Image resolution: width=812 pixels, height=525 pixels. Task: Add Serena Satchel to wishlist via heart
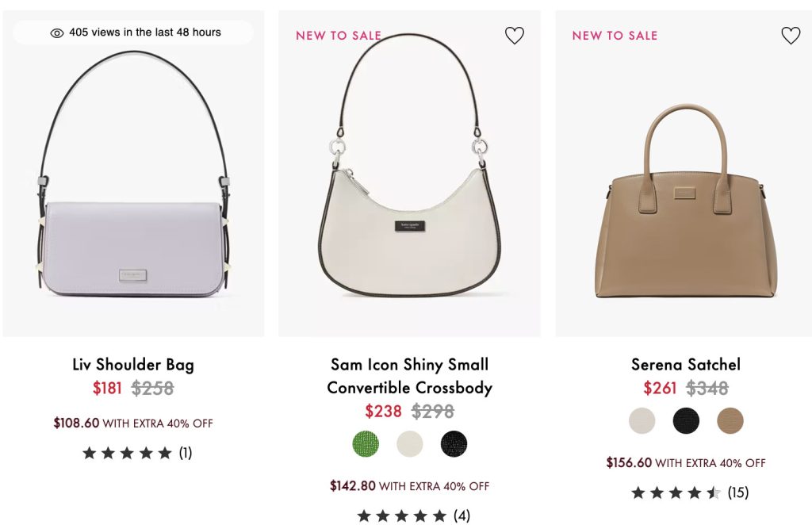pos(791,36)
